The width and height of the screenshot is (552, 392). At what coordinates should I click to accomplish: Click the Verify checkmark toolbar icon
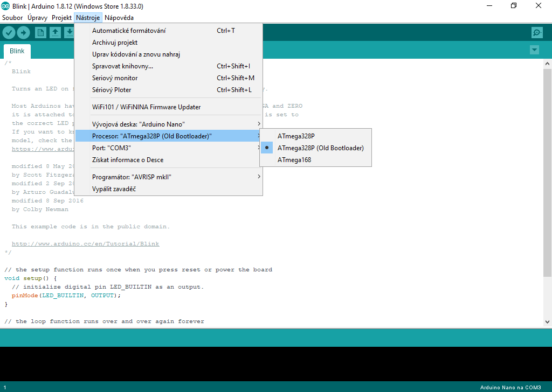tap(9, 33)
